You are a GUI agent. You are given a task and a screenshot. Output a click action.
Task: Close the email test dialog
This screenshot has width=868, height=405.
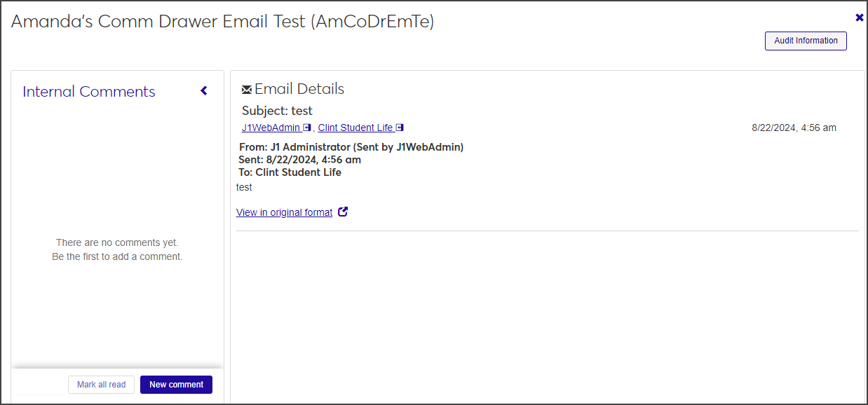click(x=860, y=18)
